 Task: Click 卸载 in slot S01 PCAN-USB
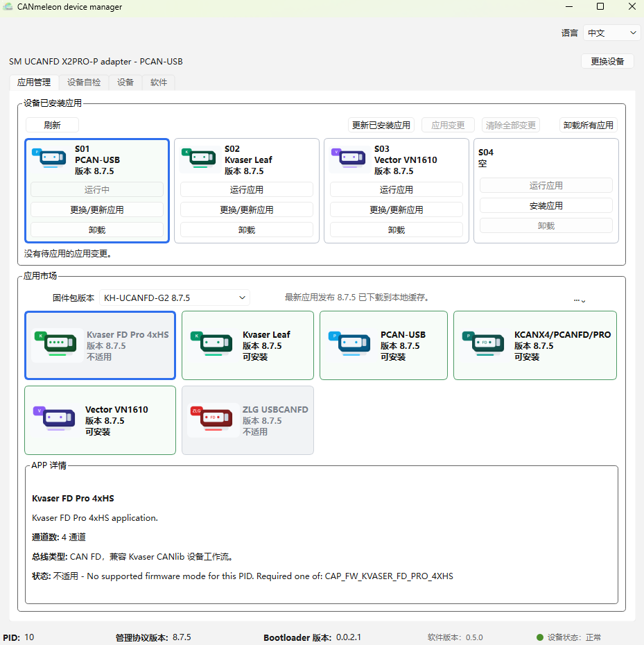pyautogui.click(x=97, y=230)
